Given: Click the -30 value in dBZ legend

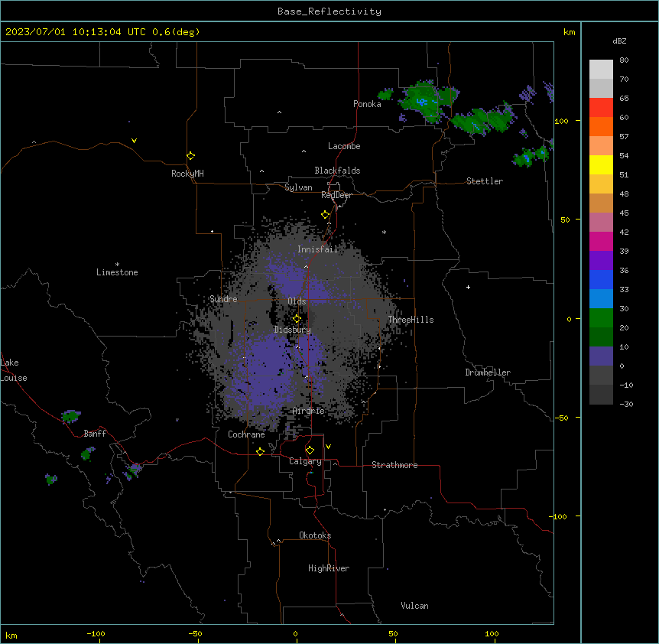Looking at the screenshot, I should click(x=626, y=405).
